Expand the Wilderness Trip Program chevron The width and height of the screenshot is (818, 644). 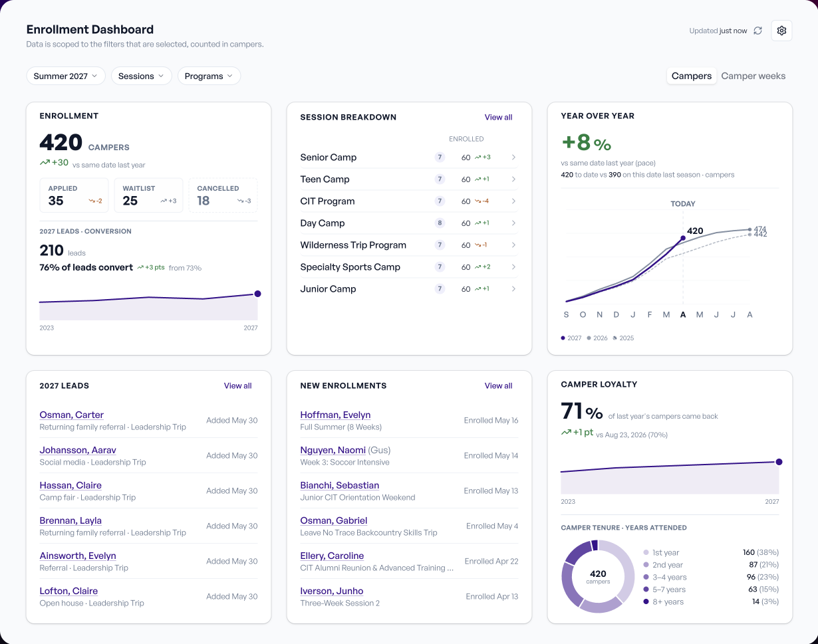pyautogui.click(x=513, y=245)
